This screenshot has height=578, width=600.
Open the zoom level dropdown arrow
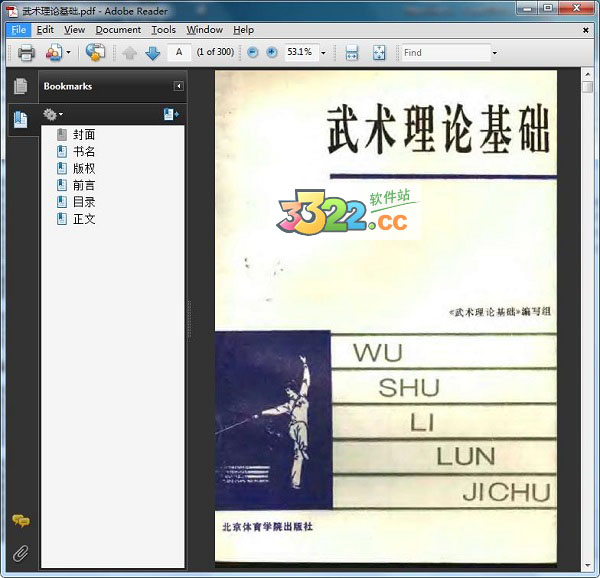(323, 53)
